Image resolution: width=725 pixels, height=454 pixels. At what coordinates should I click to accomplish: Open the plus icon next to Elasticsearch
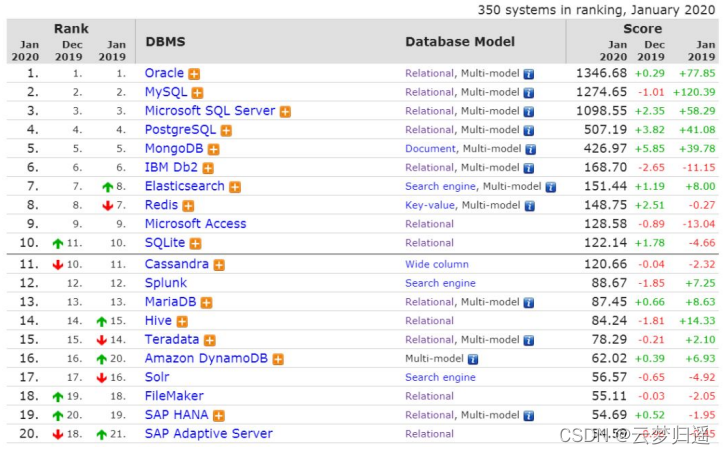tap(235, 187)
